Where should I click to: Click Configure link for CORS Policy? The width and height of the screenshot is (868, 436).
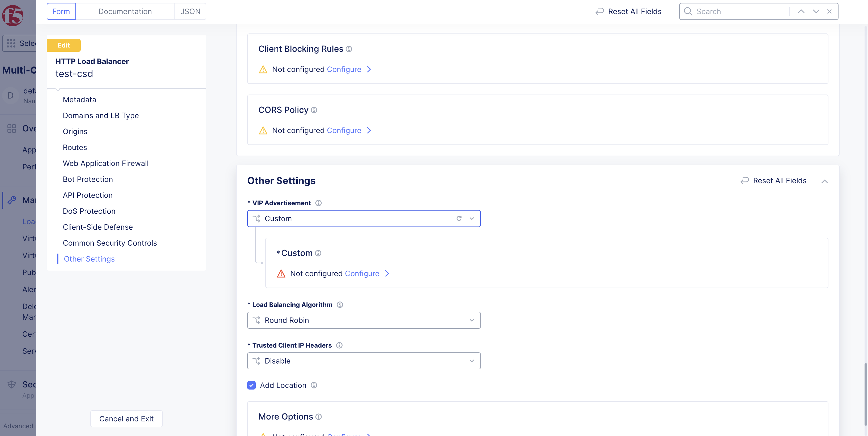point(344,130)
